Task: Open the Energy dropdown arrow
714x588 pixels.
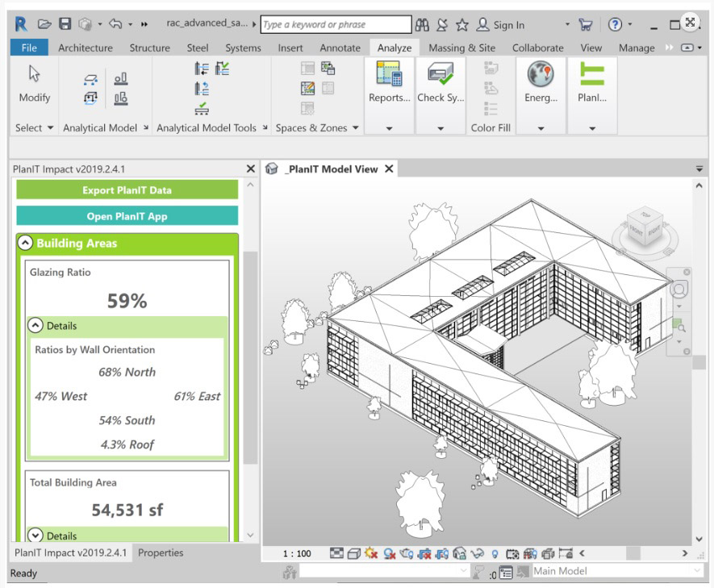Action: (541, 128)
